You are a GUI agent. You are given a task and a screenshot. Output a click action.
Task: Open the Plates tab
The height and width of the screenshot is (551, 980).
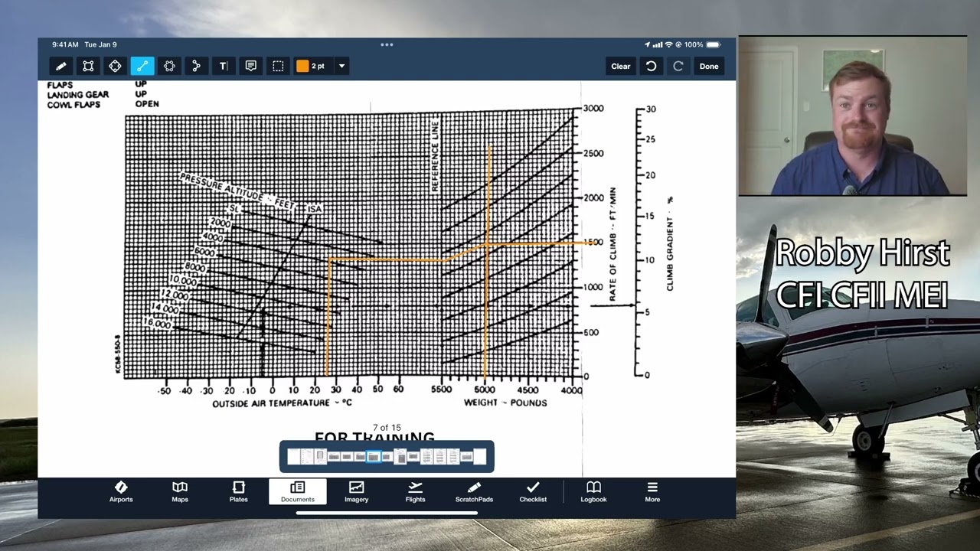239,491
